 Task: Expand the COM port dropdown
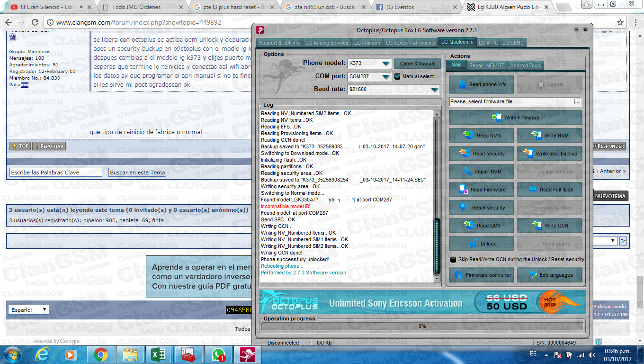[x=386, y=76]
